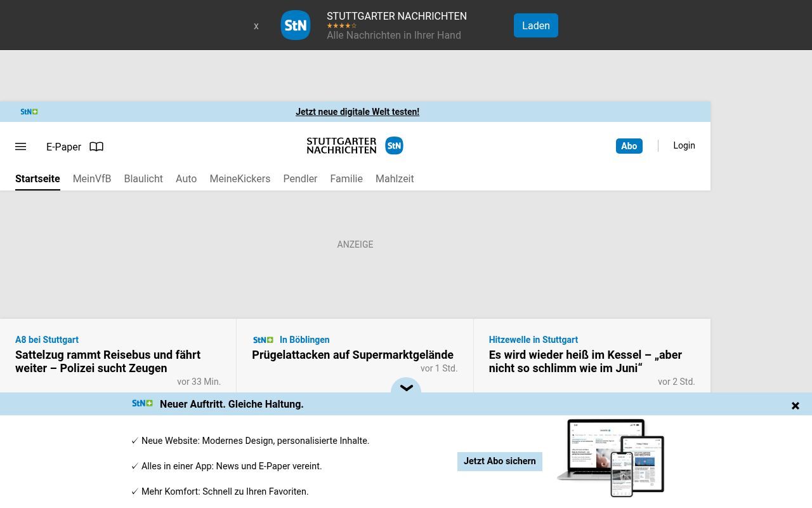Viewport: 812px width, 508px height.
Task: Click 'vor 1 Std.' timestamp
Action: coord(439,368)
